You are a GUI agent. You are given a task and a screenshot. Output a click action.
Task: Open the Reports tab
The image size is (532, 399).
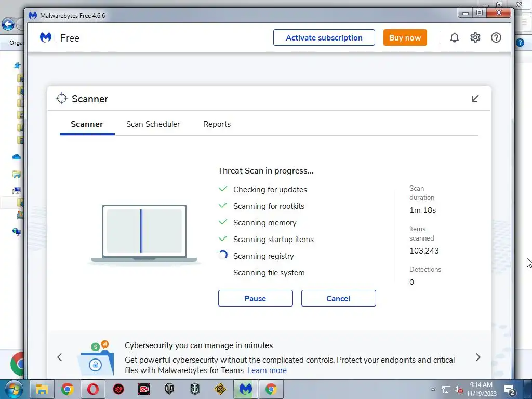coord(217,124)
